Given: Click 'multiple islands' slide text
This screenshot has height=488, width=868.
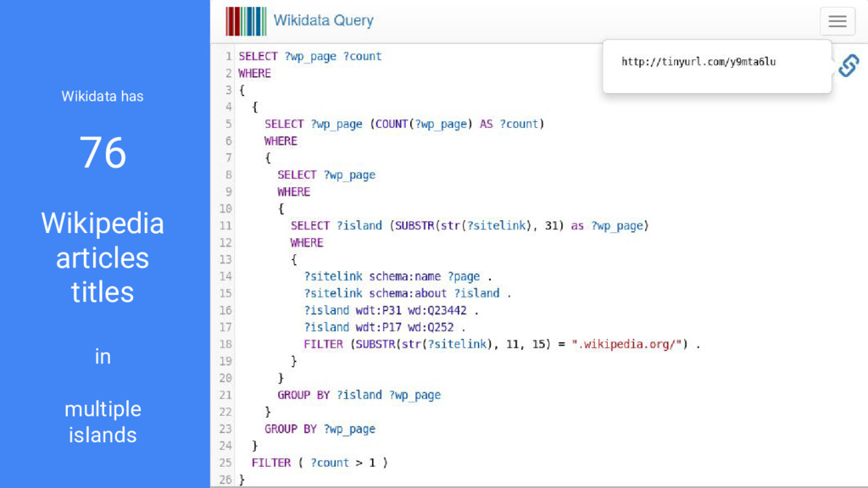Looking at the screenshot, I should [103, 422].
